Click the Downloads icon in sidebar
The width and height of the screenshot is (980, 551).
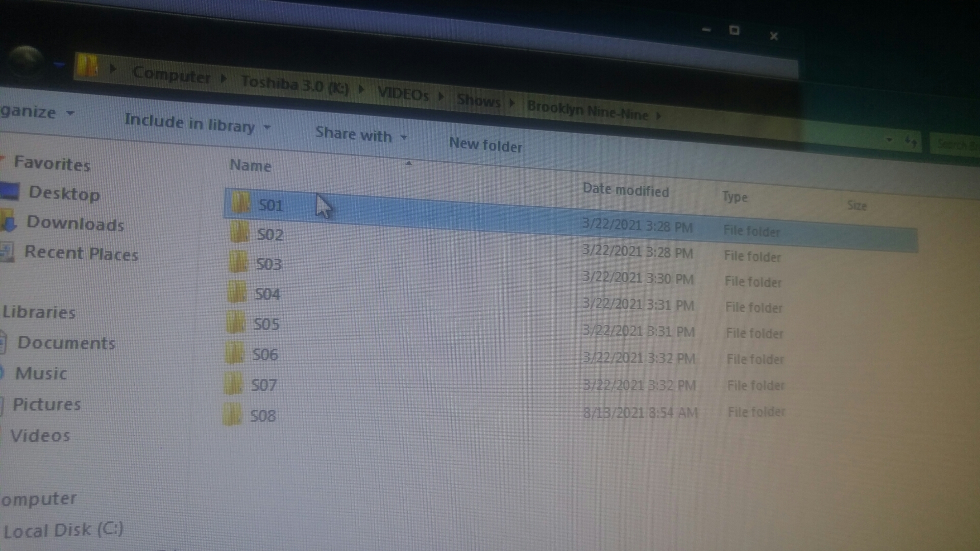(9, 222)
